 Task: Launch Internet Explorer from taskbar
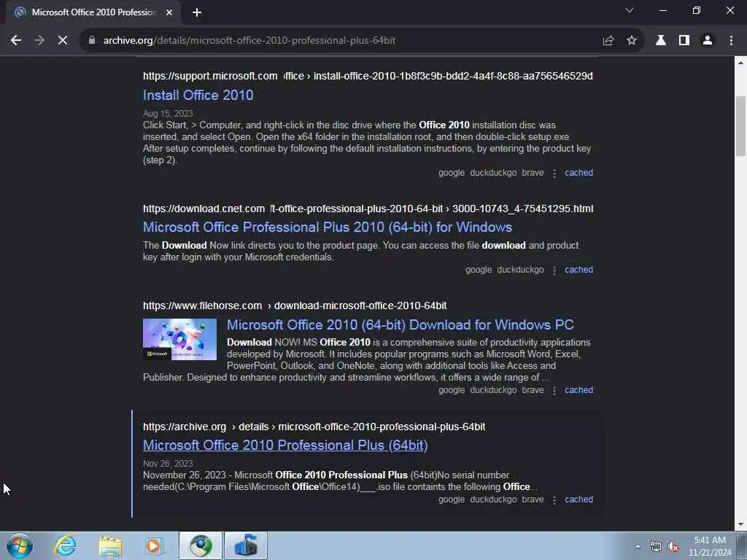65,545
